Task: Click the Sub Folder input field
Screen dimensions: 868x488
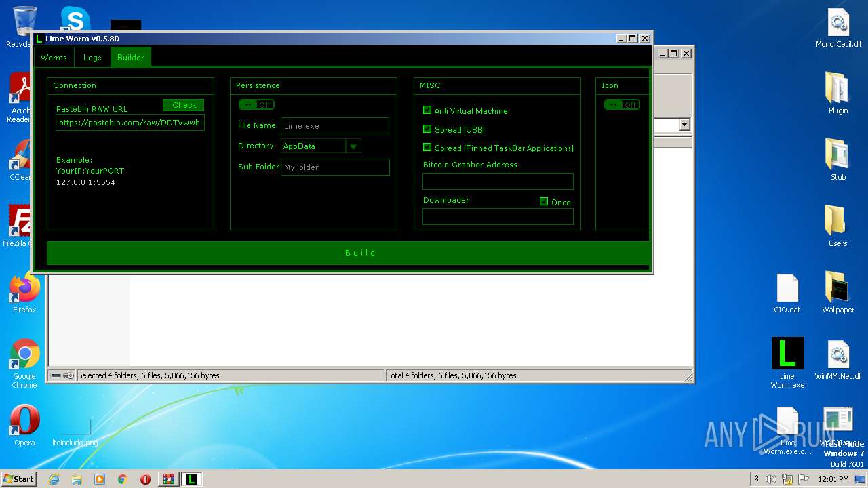Action: coord(335,167)
